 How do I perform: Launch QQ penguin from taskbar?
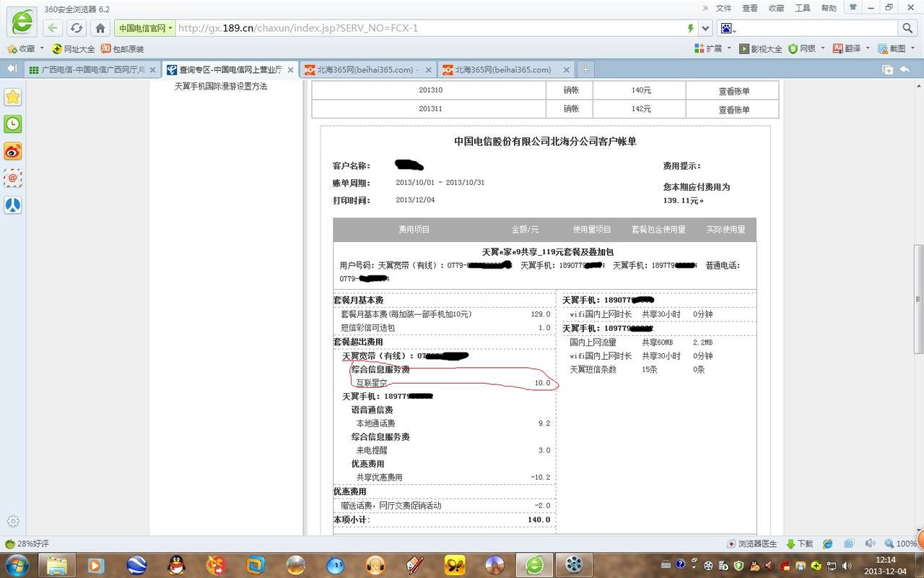(176, 564)
